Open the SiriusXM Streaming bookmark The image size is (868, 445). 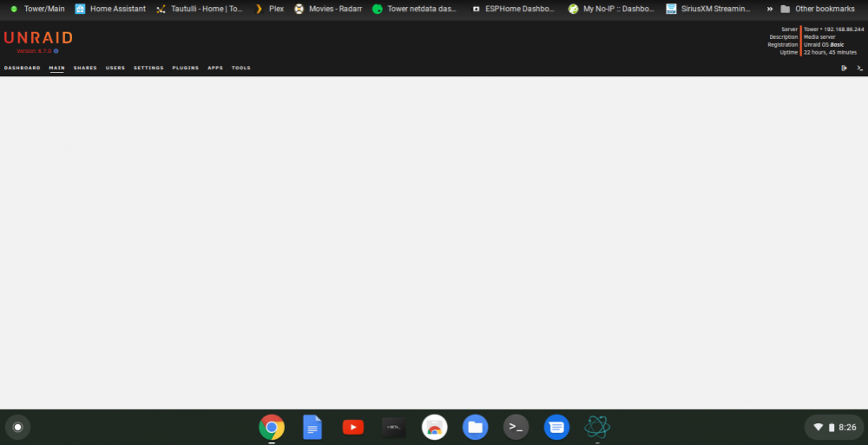pos(708,9)
